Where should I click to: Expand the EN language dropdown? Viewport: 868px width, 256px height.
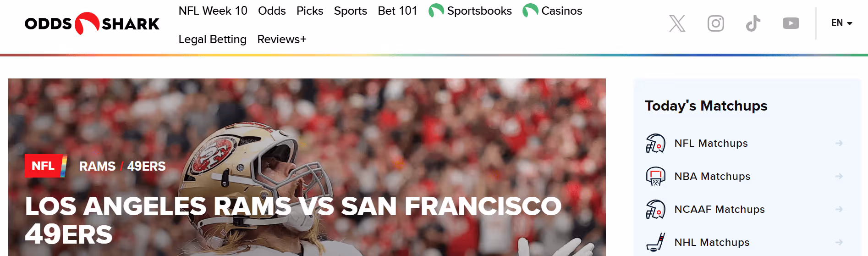coord(841,23)
